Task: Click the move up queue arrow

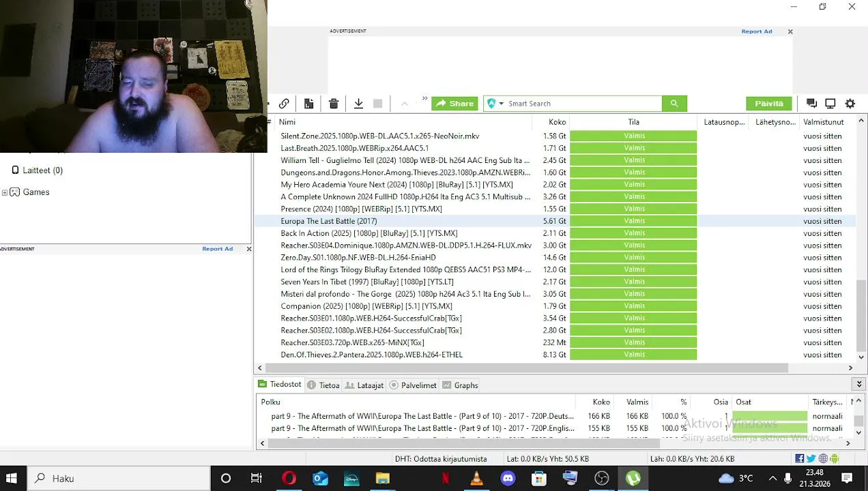Action: [x=404, y=104]
